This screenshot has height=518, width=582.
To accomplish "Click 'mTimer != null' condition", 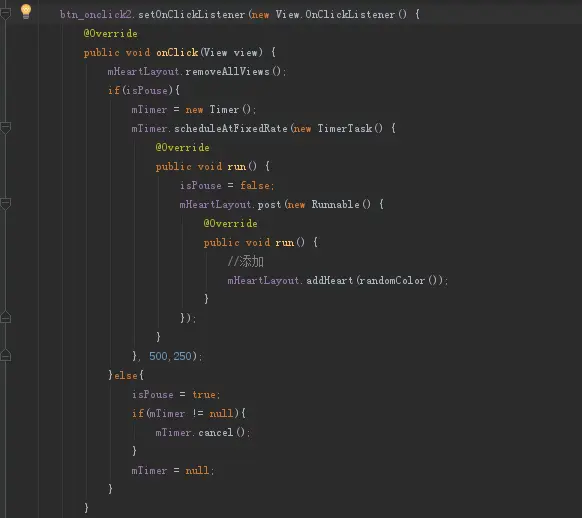I will pos(191,413).
